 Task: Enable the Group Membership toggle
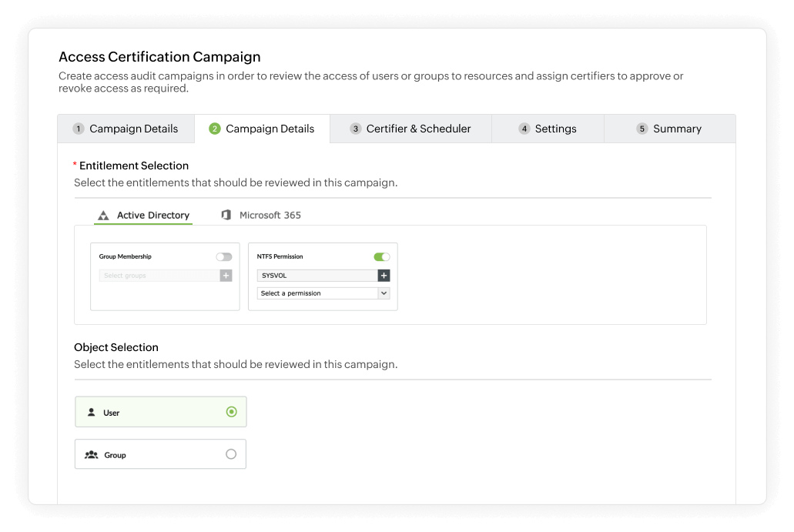(223, 256)
